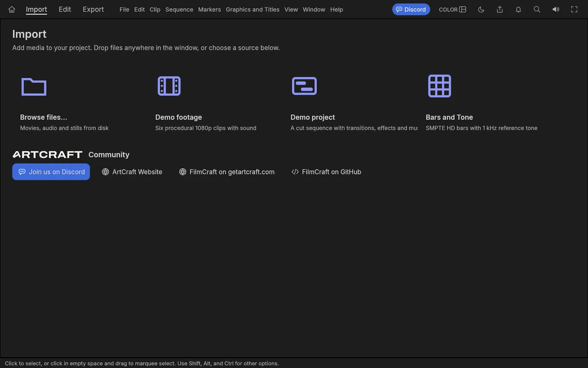The width and height of the screenshot is (588, 368).
Task: Click the Demo footage filmstrip icon
Action: [169, 86]
